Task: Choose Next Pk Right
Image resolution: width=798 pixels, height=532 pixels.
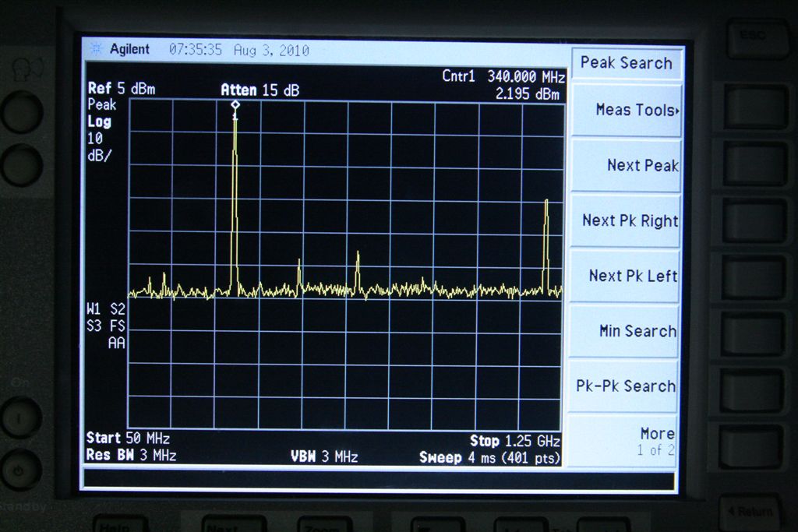Action: pos(627,220)
